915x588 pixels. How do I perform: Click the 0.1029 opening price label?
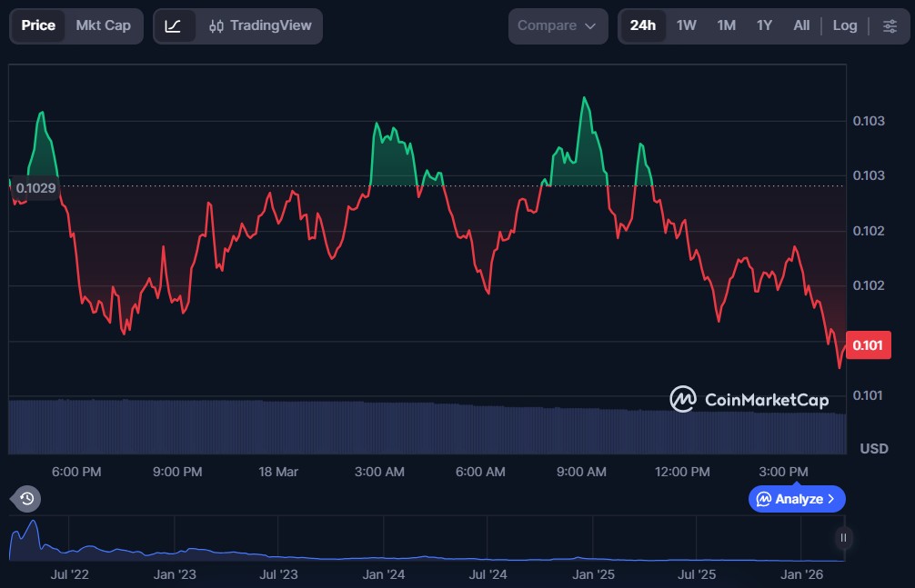pos(35,188)
